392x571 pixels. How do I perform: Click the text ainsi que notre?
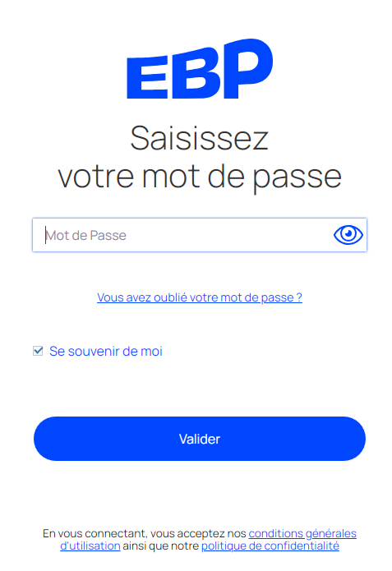pyautogui.click(x=160, y=546)
